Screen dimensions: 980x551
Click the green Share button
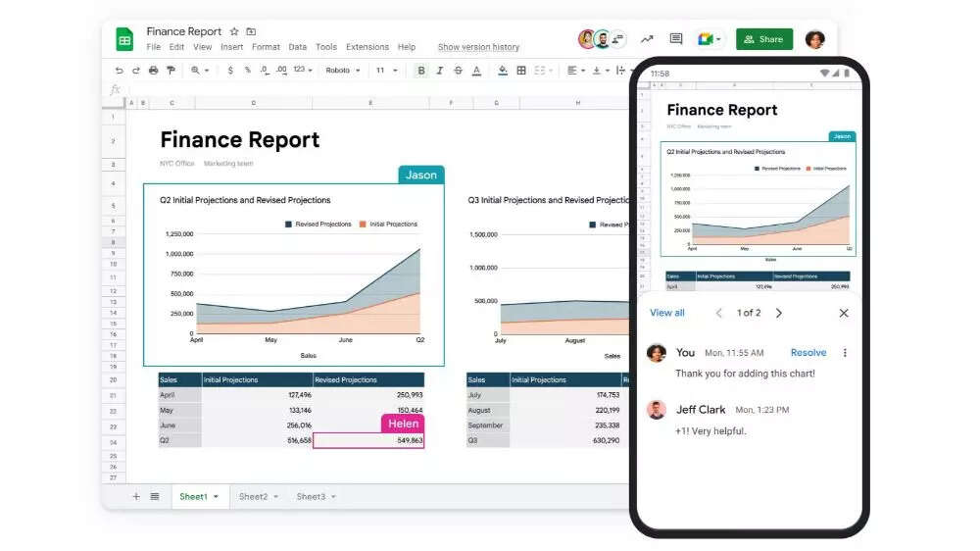point(764,39)
